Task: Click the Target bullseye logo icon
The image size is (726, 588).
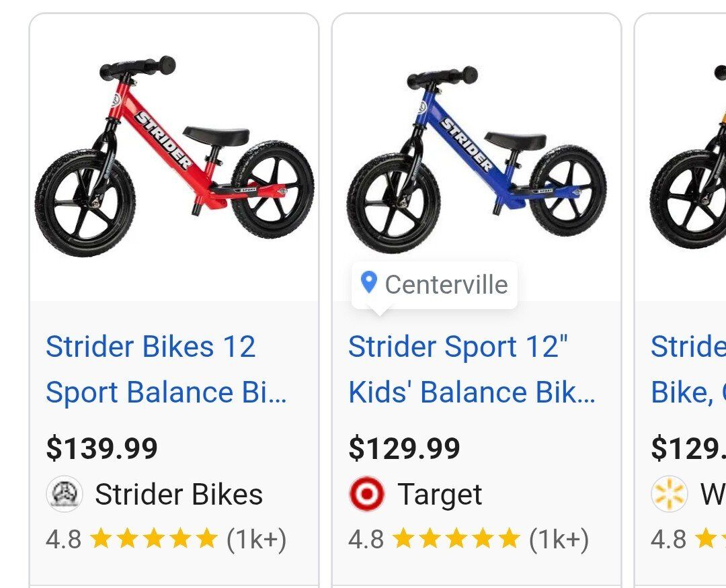Action: tap(367, 495)
